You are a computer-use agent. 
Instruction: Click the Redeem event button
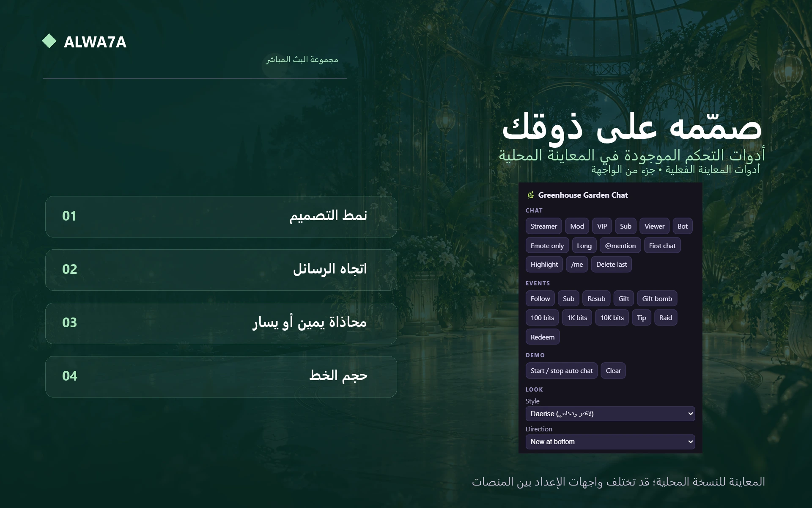point(543,337)
